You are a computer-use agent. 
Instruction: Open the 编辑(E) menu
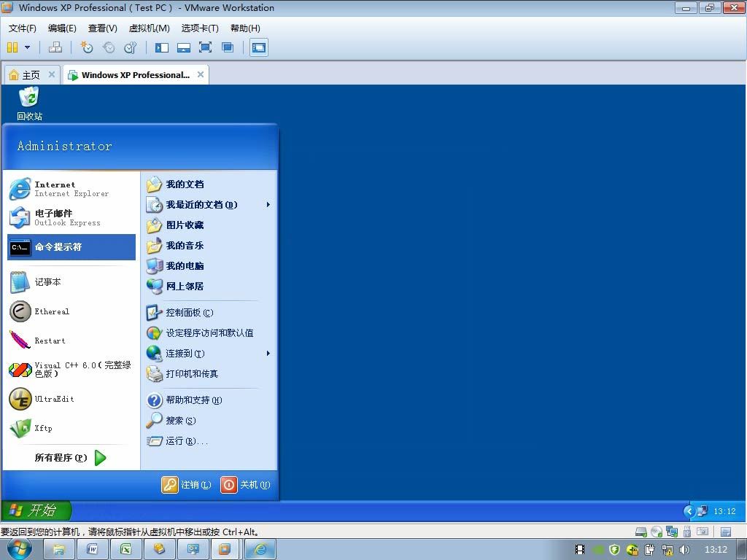[62, 28]
